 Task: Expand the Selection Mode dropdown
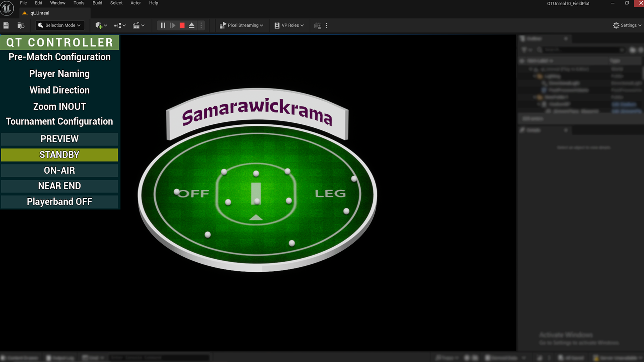pyautogui.click(x=60, y=25)
